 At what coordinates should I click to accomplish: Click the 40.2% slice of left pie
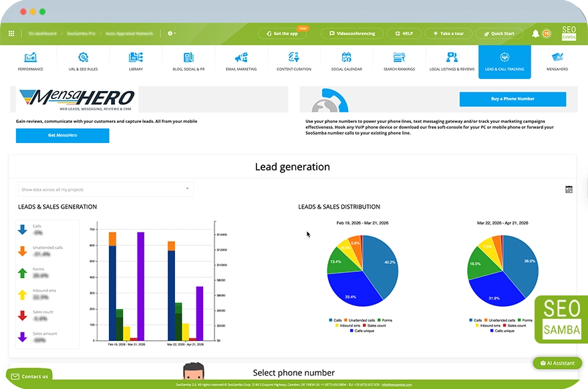click(382, 266)
